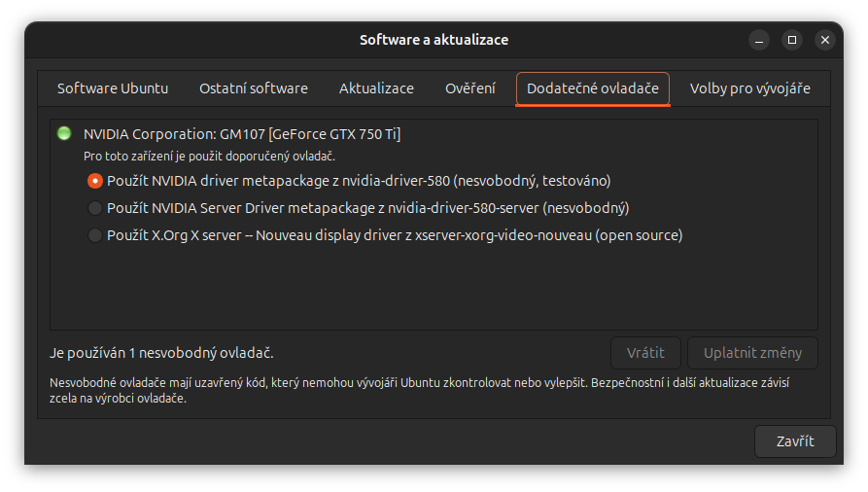Go to the Aktualizace tab
This screenshot has height=492, width=868.
pos(376,88)
